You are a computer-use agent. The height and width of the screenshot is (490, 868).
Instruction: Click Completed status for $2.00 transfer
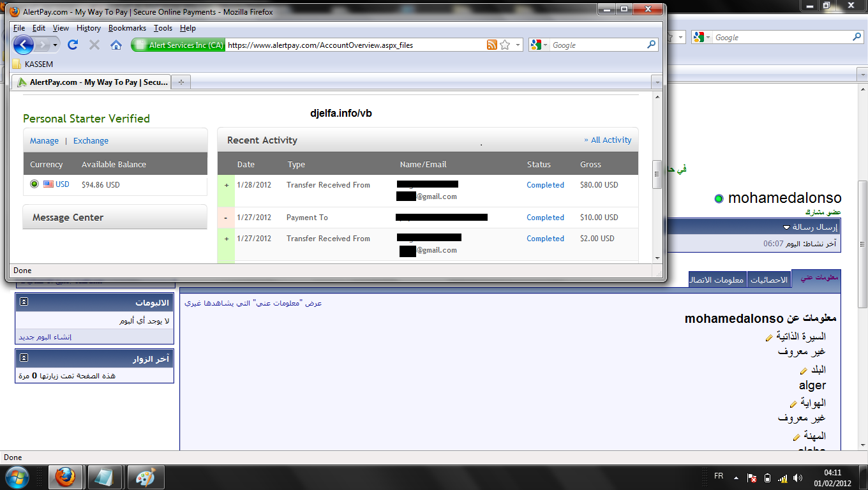point(545,239)
